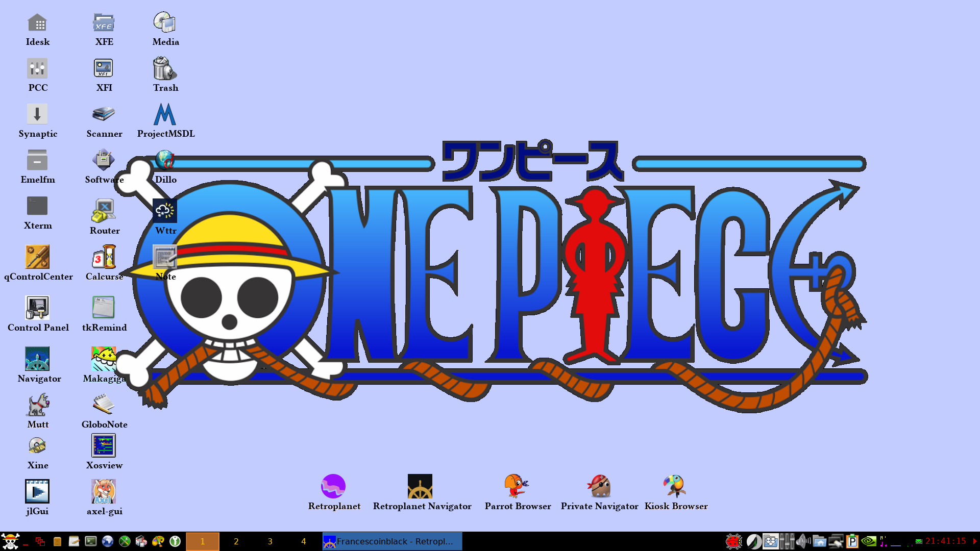Launch Private Navigator icon
980x551 pixels.
click(599, 486)
